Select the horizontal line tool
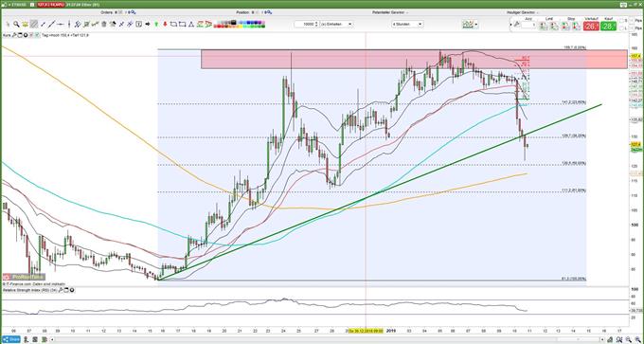 pos(61,24)
